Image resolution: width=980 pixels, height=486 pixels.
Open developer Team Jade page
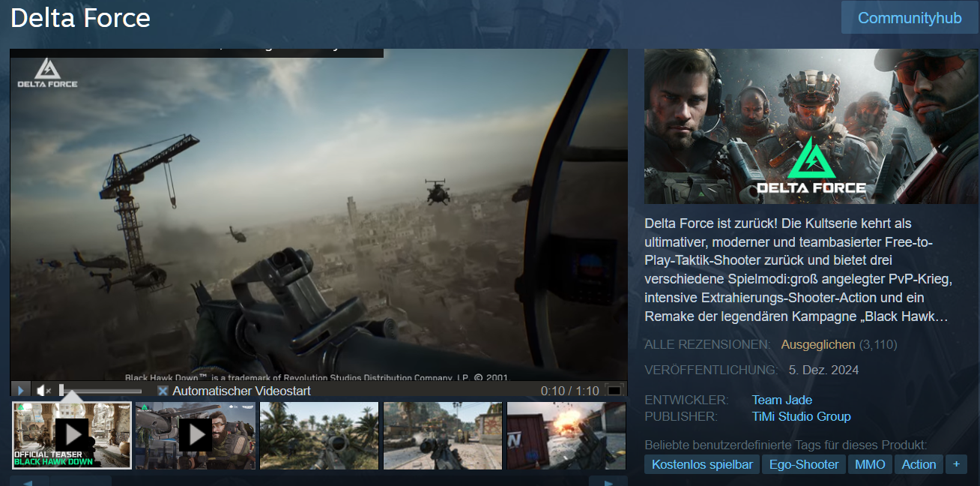781,400
